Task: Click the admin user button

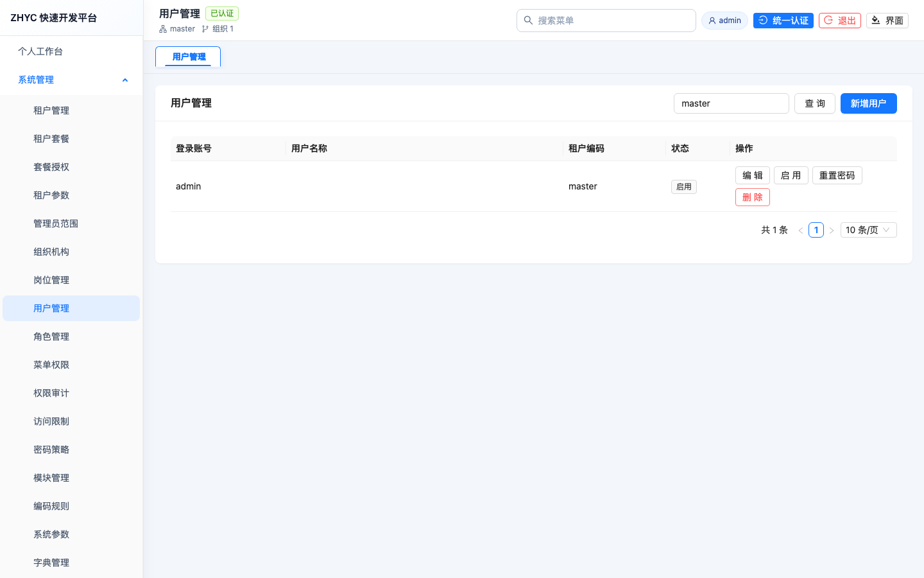Action: pyautogui.click(x=724, y=21)
